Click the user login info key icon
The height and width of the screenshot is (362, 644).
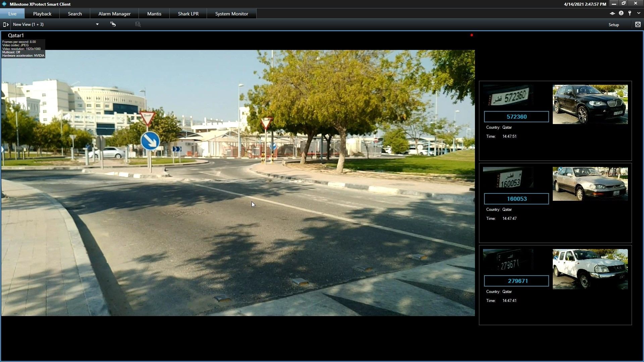tap(630, 13)
